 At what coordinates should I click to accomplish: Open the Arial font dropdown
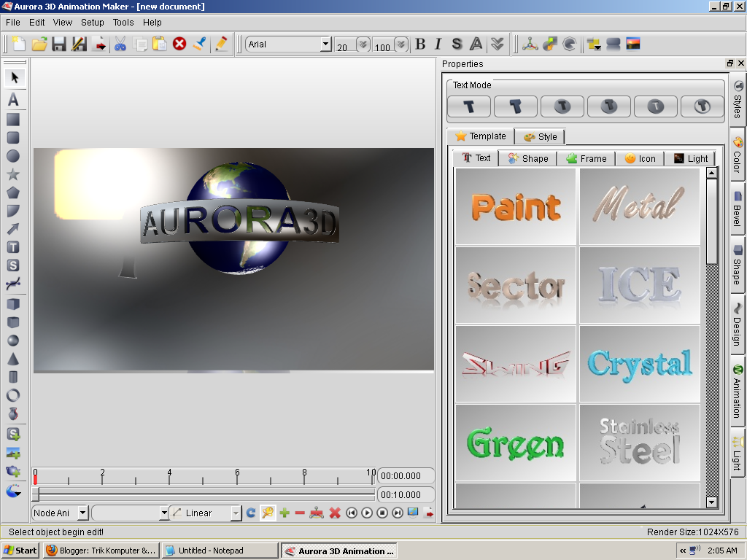pos(325,44)
